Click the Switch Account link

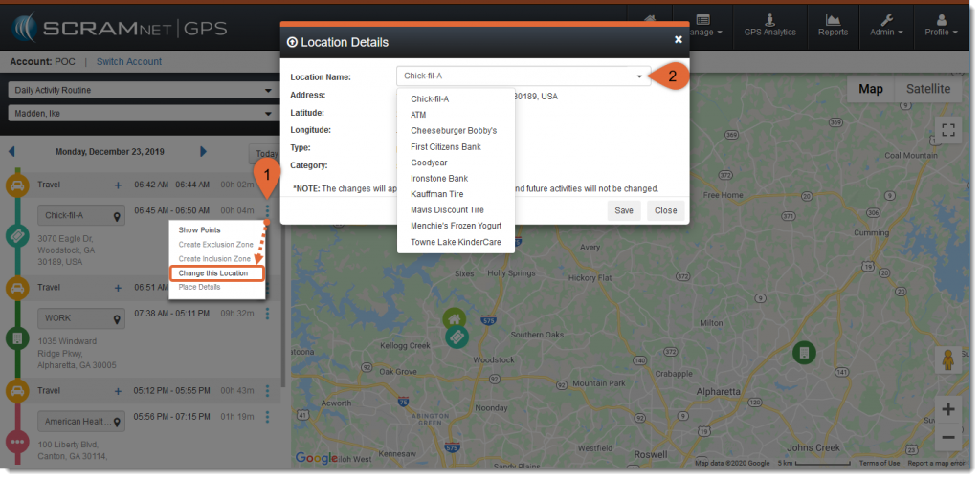tap(129, 62)
